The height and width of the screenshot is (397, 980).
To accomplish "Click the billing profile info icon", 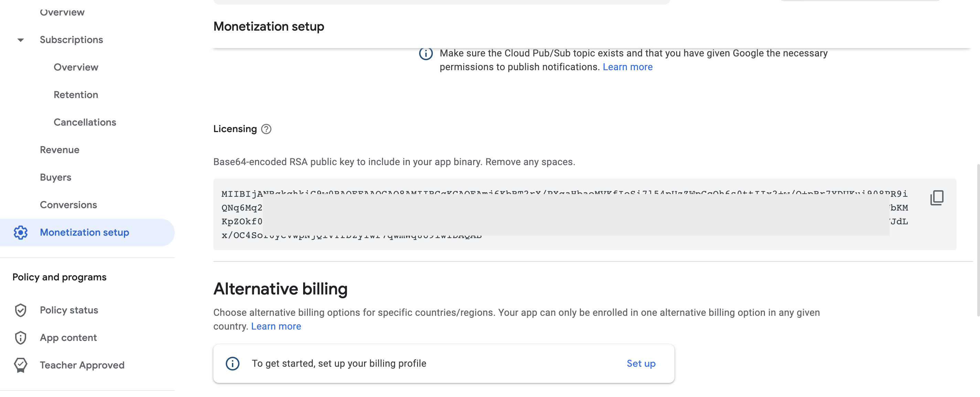I will 233,364.
